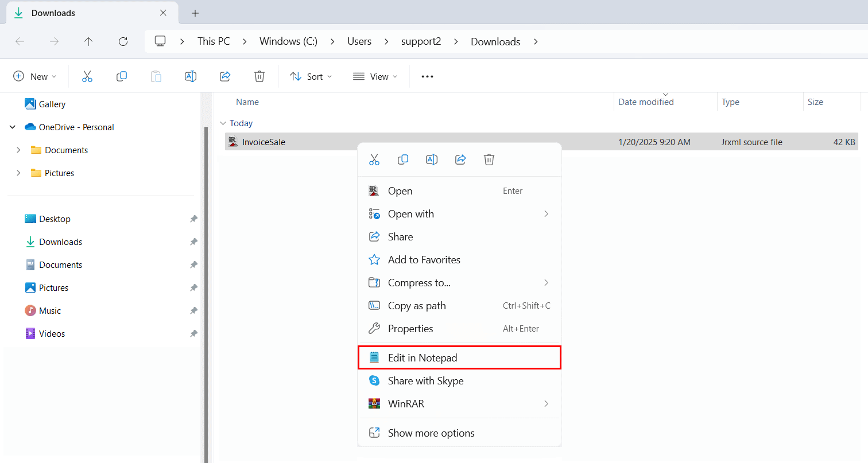Image resolution: width=868 pixels, height=463 pixels.
Task: Click the Delete icon in the context menu
Action: tap(489, 159)
